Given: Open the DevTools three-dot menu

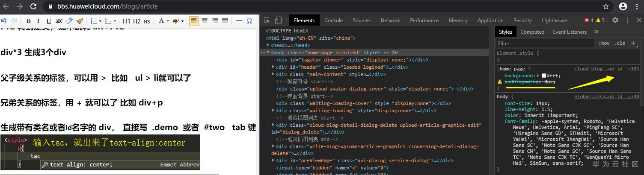Looking at the screenshot, I should (x=628, y=20).
